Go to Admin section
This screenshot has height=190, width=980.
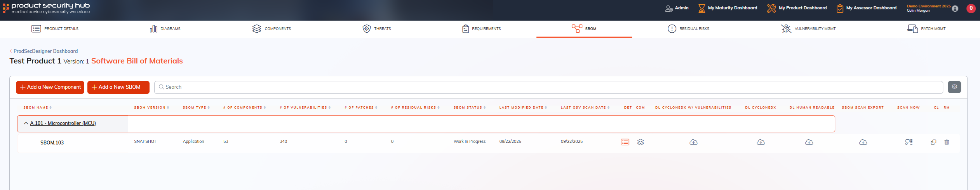coord(677,8)
